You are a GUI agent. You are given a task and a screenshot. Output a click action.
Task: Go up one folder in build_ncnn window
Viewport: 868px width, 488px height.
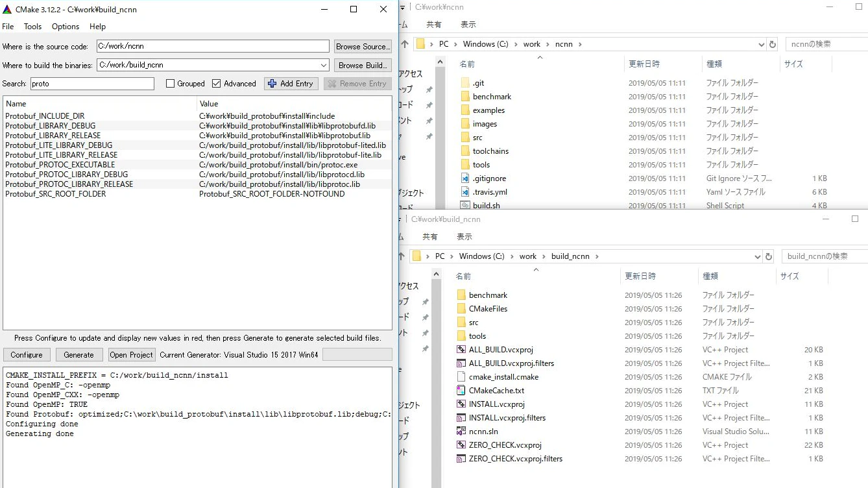tap(401, 256)
